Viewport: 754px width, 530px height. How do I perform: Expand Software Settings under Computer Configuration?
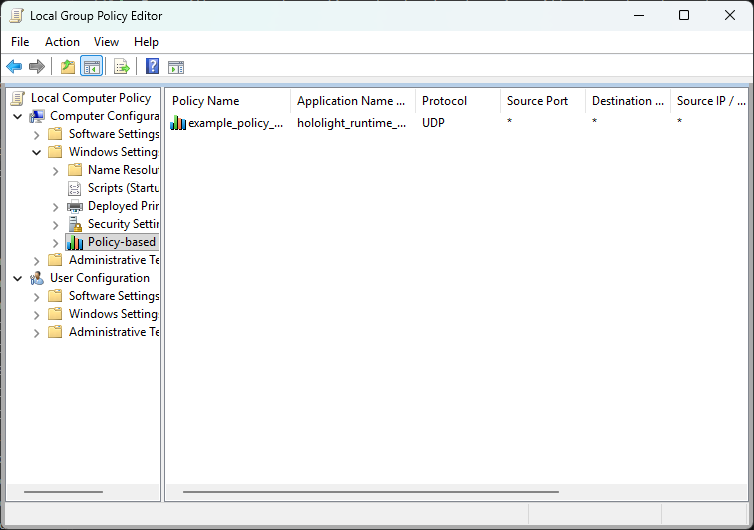coord(37,135)
